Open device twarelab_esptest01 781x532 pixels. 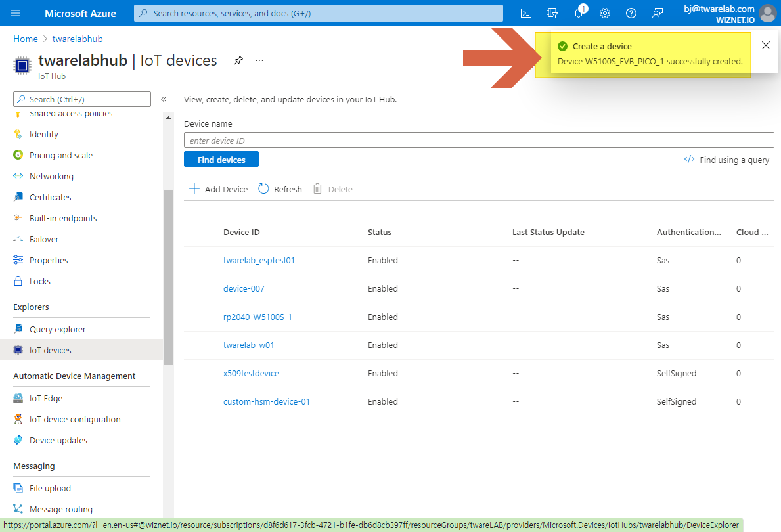[x=259, y=261]
